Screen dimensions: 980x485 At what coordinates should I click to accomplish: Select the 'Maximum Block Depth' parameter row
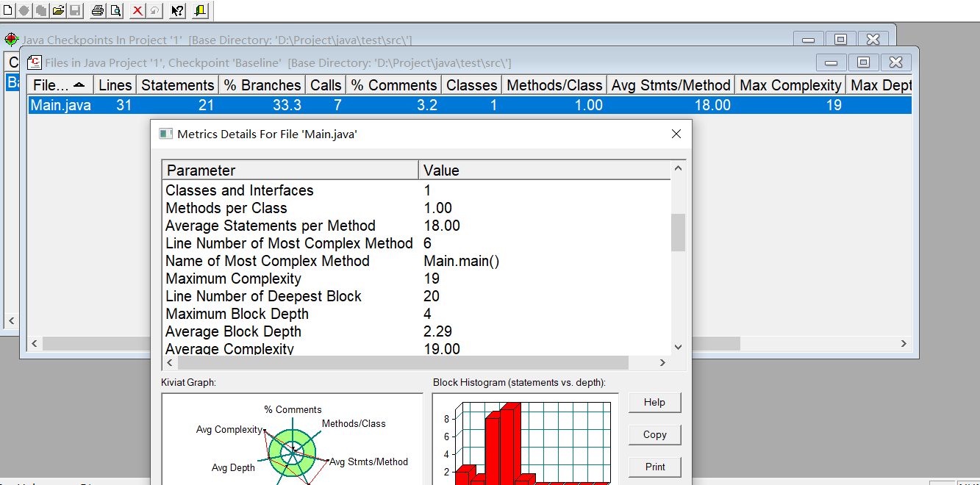pyautogui.click(x=416, y=314)
